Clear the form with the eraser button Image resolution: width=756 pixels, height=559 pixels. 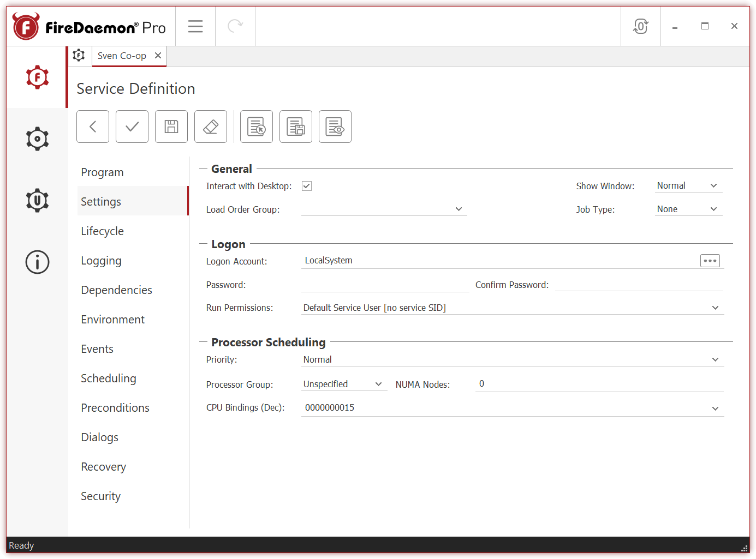tap(211, 127)
